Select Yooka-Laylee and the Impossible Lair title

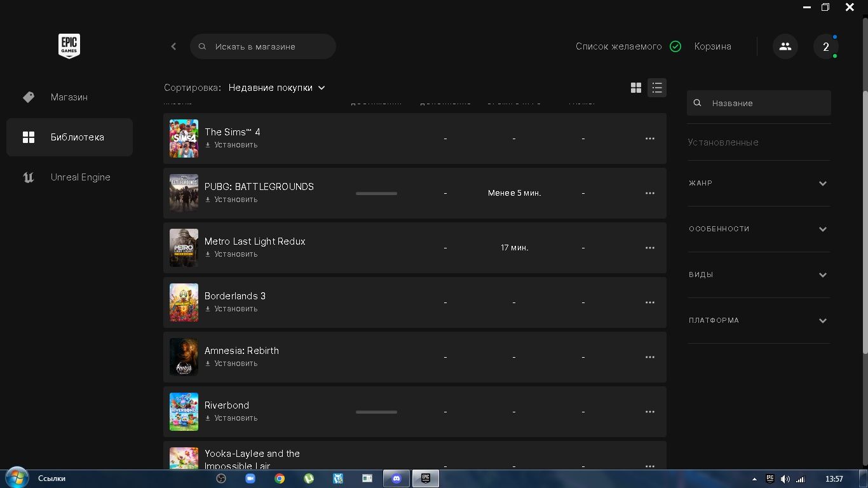tap(252, 459)
